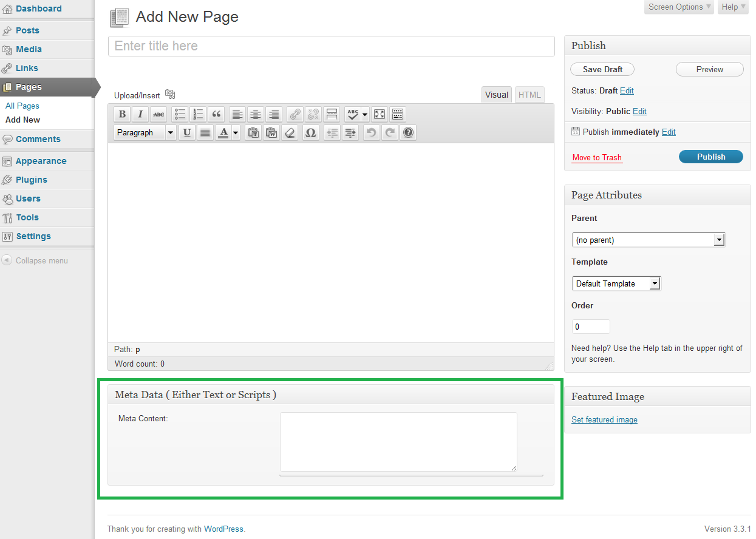Open the text color picker arrow

pos(236,132)
